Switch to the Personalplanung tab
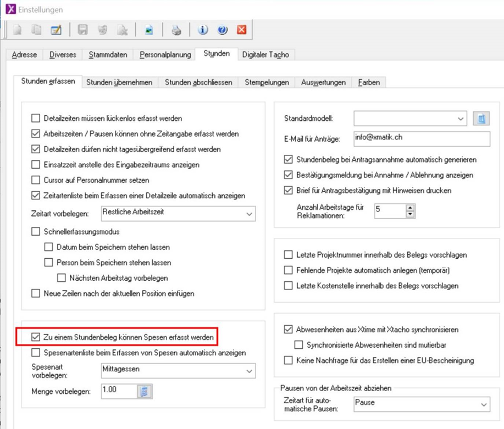The height and width of the screenshot is (429, 504). (x=165, y=54)
